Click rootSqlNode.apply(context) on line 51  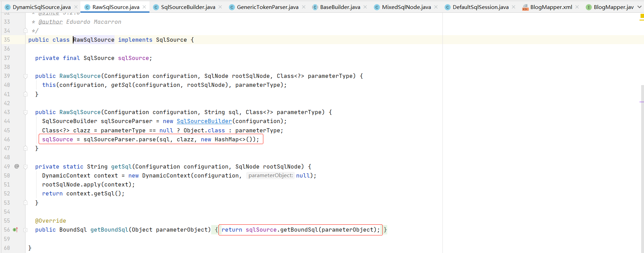(x=87, y=184)
